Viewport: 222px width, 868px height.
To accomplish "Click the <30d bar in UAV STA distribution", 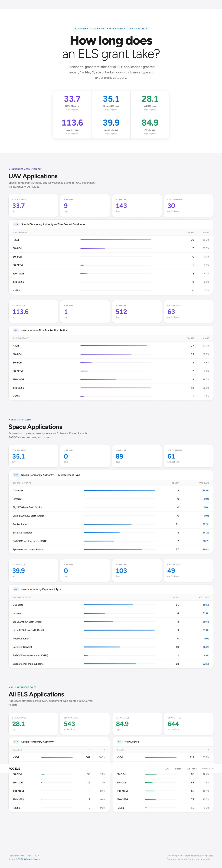I will tap(116, 240).
